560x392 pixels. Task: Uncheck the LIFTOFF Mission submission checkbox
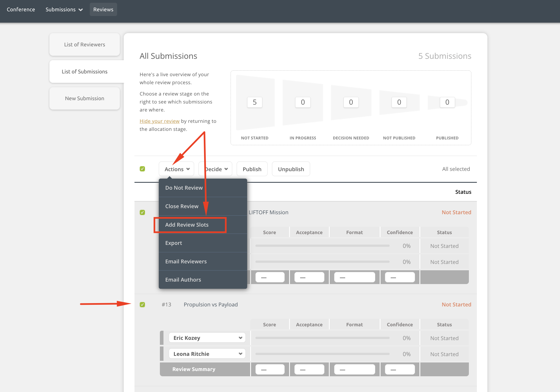point(142,212)
